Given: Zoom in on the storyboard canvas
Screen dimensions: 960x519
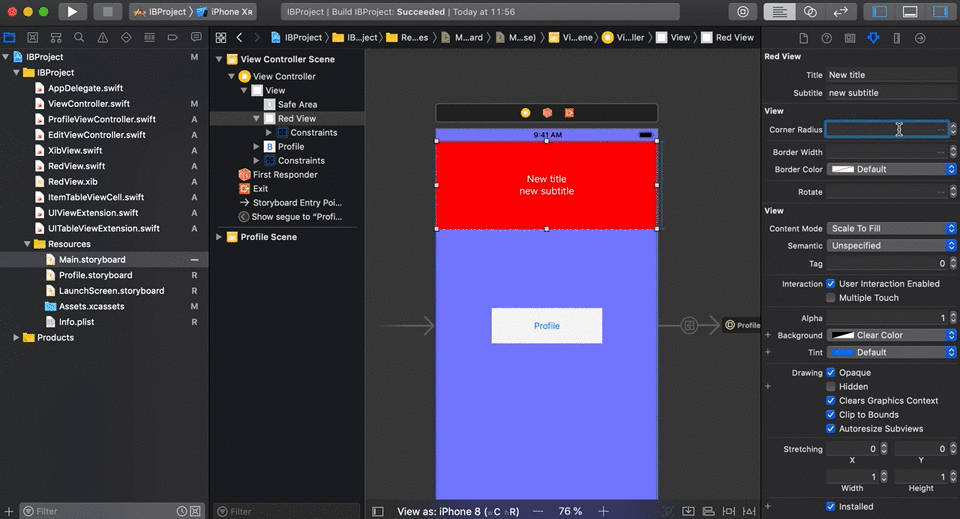Looking at the screenshot, I should click(x=603, y=511).
